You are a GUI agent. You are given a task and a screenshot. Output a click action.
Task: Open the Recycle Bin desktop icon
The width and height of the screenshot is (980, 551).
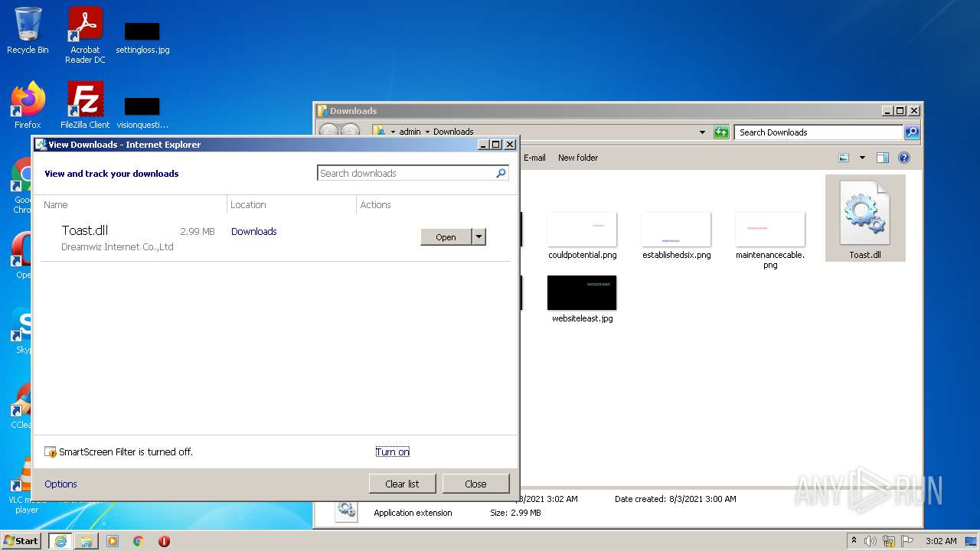(x=28, y=31)
